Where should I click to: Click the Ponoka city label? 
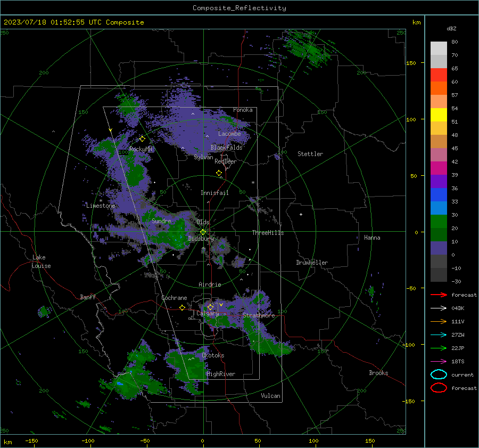click(243, 110)
